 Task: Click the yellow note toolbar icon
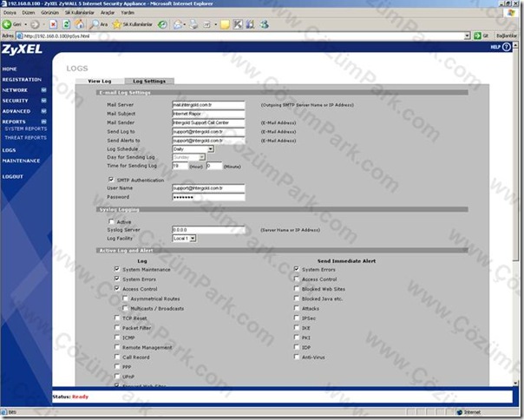(x=226, y=24)
